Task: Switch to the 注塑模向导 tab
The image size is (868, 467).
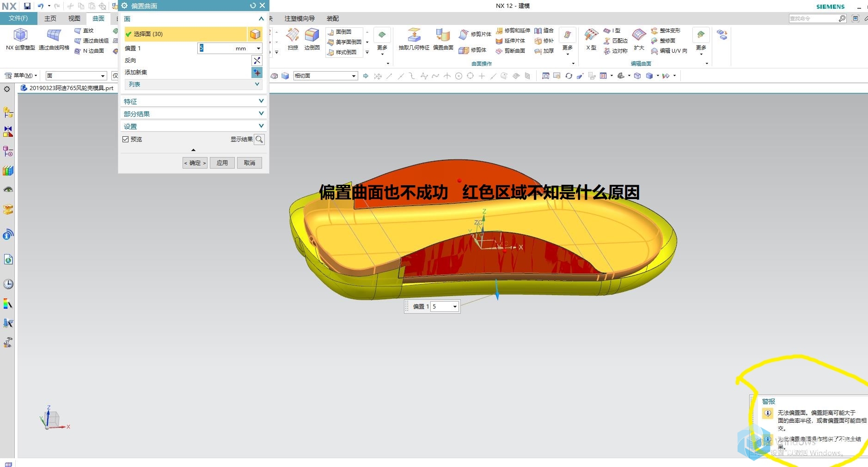Action: [300, 18]
